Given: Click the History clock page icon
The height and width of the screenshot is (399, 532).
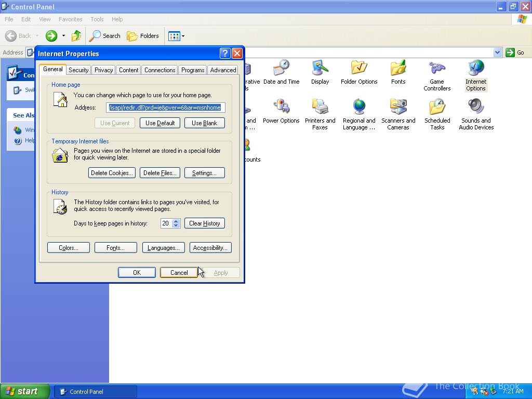Looking at the screenshot, I should [x=60, y=207].
